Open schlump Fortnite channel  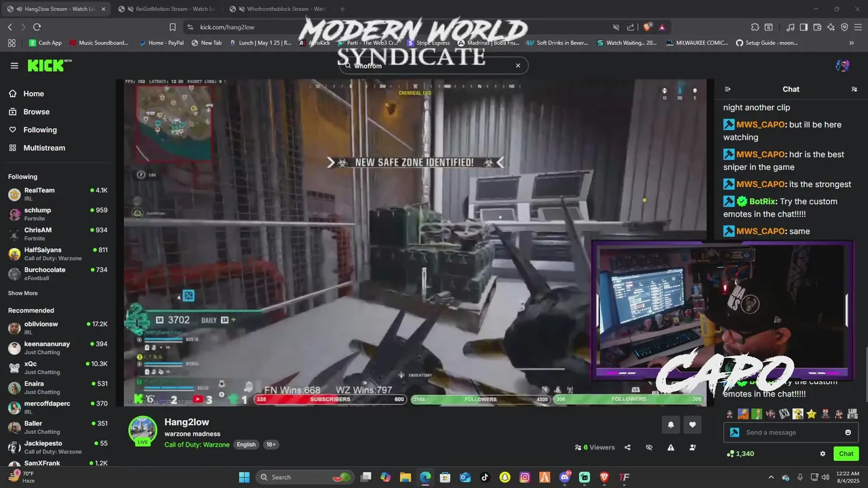[58, 213]
